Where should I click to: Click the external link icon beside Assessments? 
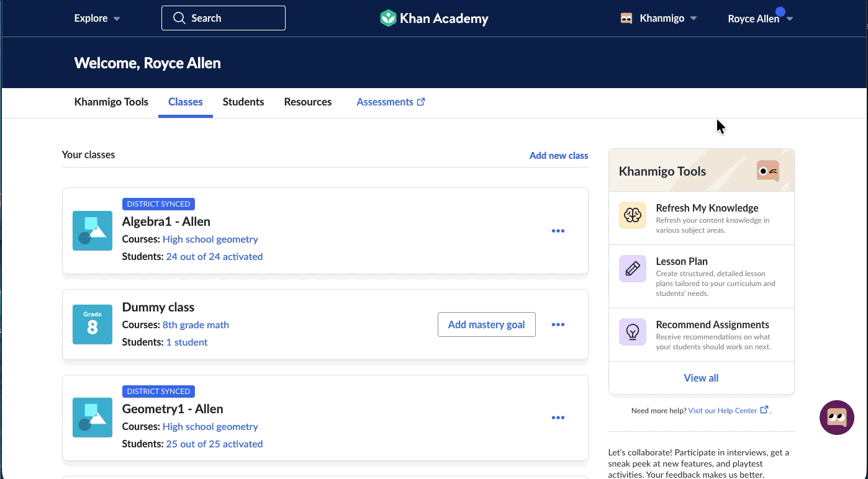click(x=421, y=102)
